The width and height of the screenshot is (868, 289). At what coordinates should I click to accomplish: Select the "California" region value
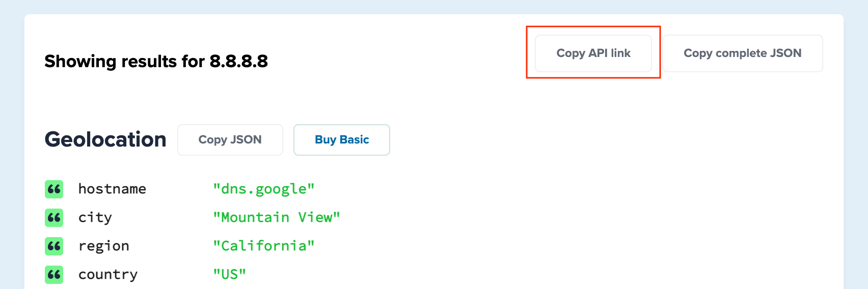264,246
